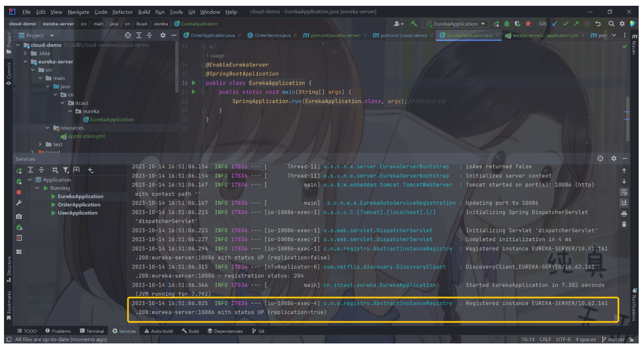Stop running app in main toolbar
Screen dimensions: 644x347
528,24
